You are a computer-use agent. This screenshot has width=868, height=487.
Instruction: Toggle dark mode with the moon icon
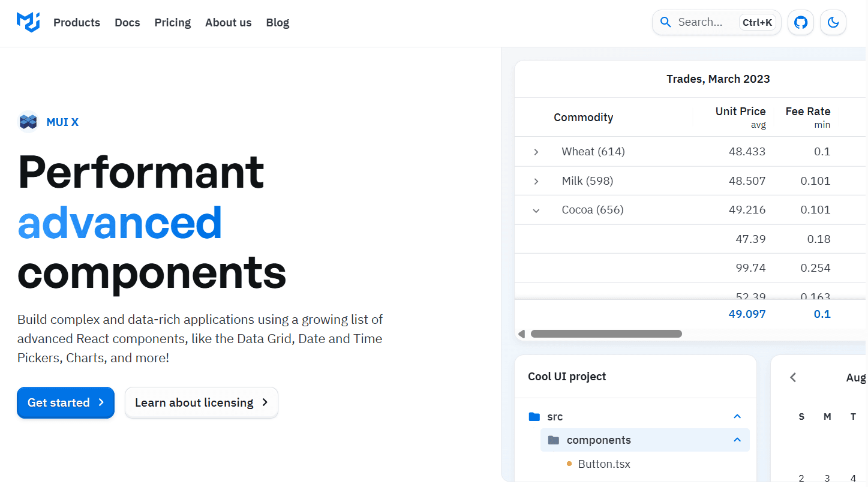click(x=833, y=23)
